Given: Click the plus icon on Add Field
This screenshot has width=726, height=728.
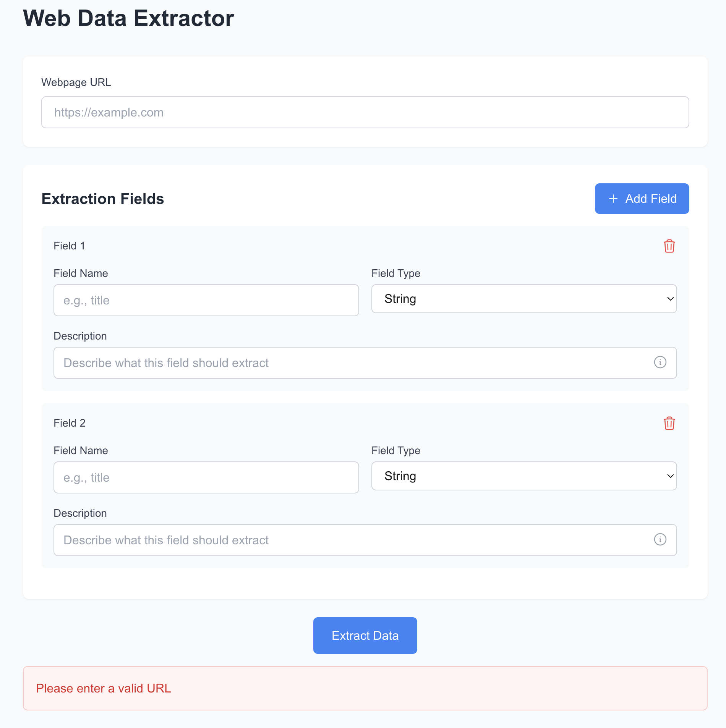Looking at the screenshot, I should [613, 199].
